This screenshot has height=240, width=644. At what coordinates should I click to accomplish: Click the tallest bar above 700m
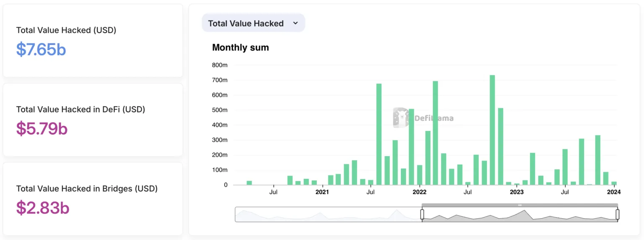pyautogui.click(x=492, y=130)
